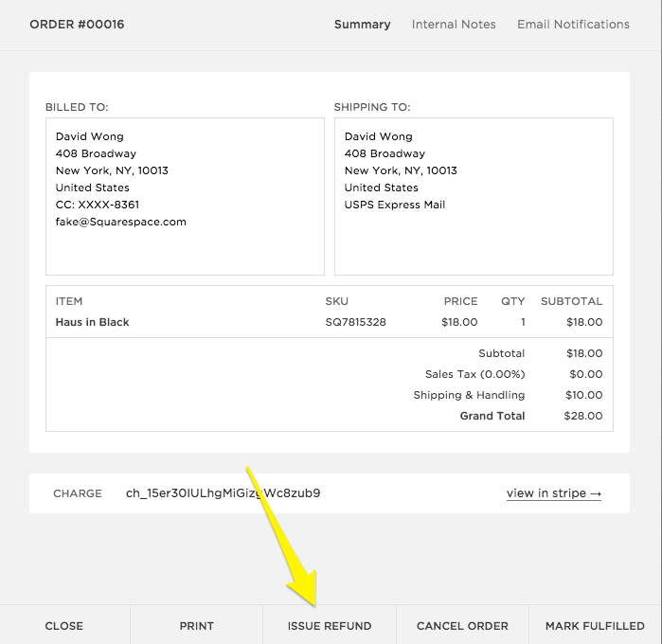Open the Internal Notes tab
This screenshot has height=644, width=662.
[x=454, y=25]
